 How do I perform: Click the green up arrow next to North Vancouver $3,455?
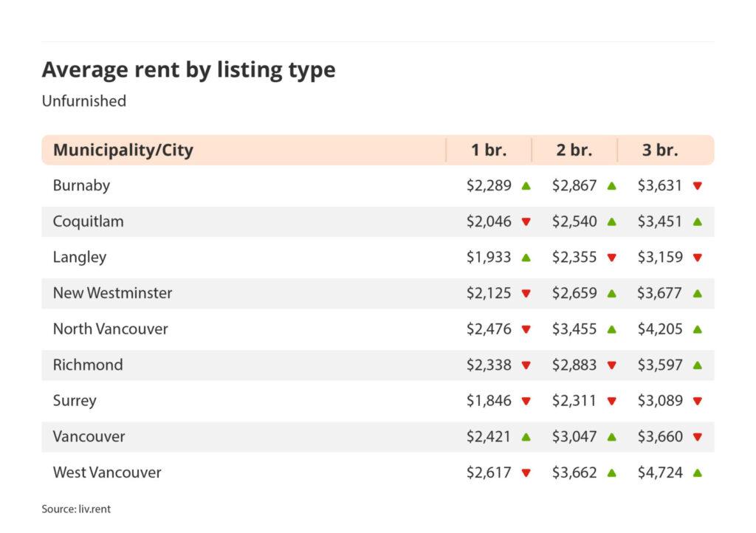[x=611, y=329]
